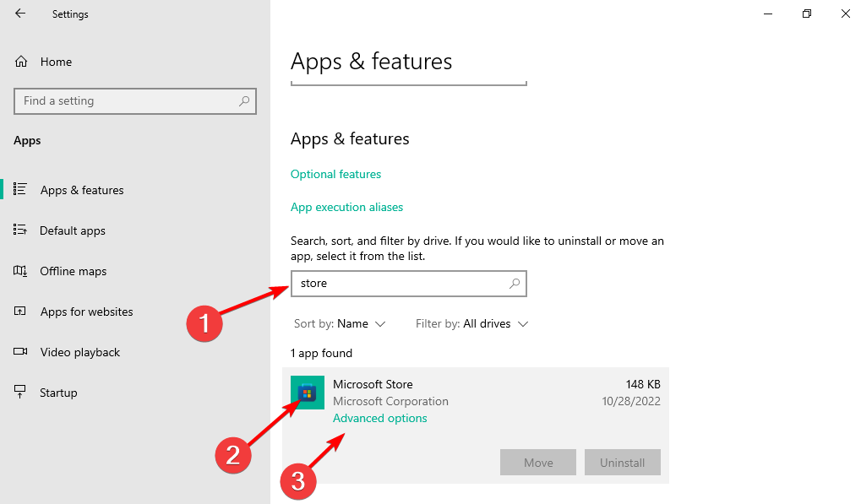Viewport: 861px width, 504px height.
Task: Click the search magnifier in the app list box
Action: 515,284
